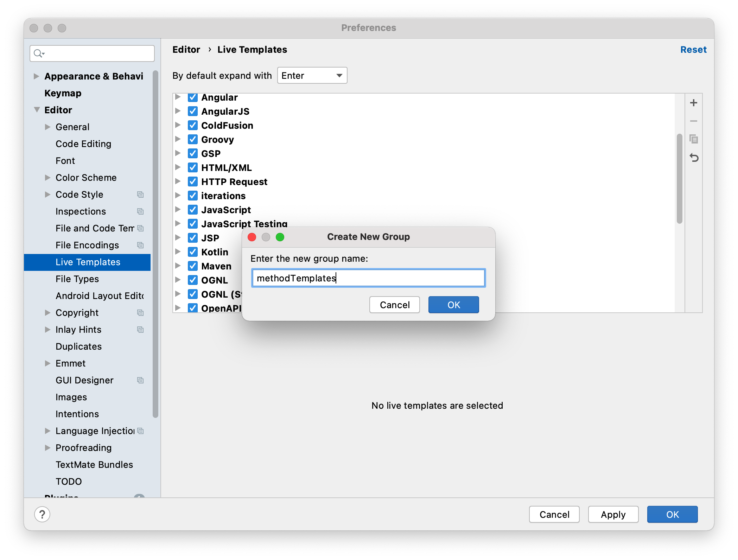Toggle the GSP group checkbox
This screenshot has width=738, height=560.
point(192,153)
